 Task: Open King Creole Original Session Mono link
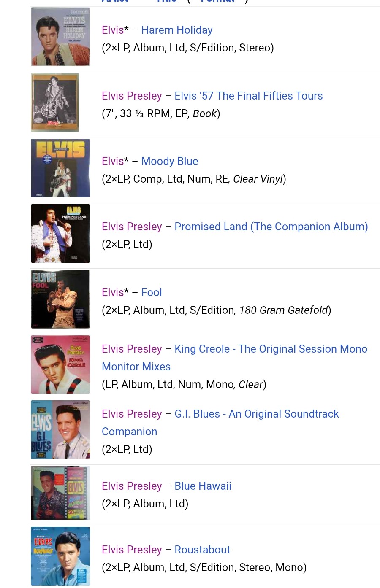coord(271,349)
